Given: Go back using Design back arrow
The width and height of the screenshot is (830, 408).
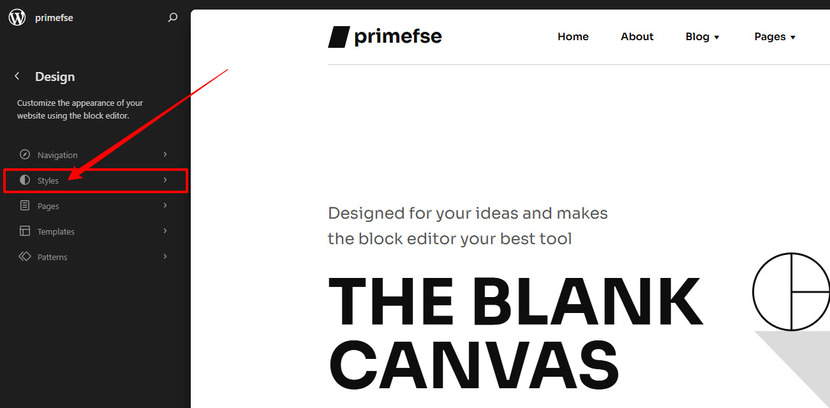Looking at the screenshot, I should pos(17,76).
